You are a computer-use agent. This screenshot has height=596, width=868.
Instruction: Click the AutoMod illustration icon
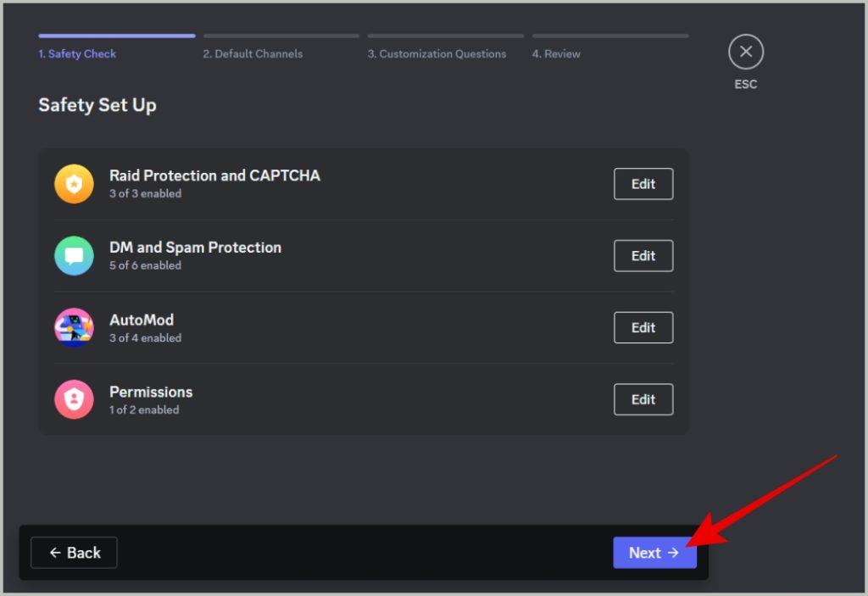click(x=75, y=327)
